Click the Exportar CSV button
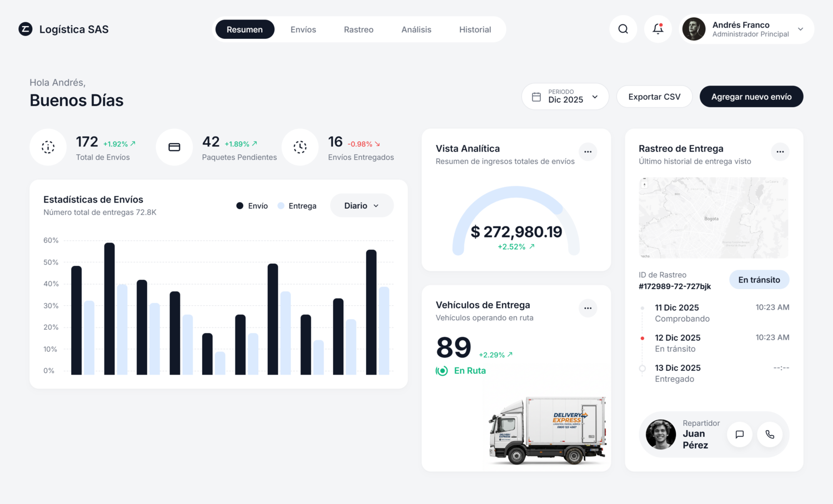The height and width of the screenshot is (504, 833). pyautogui.click(x=654, y=97)
